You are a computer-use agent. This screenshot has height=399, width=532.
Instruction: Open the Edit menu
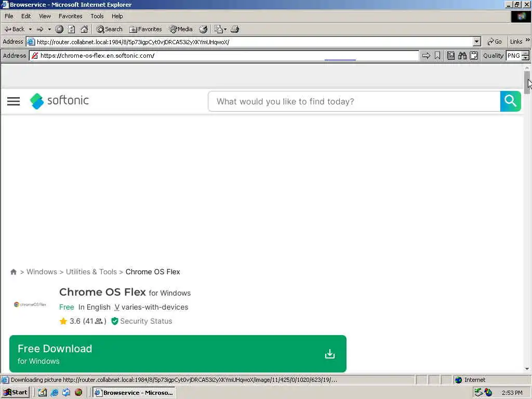pos(26,16)
